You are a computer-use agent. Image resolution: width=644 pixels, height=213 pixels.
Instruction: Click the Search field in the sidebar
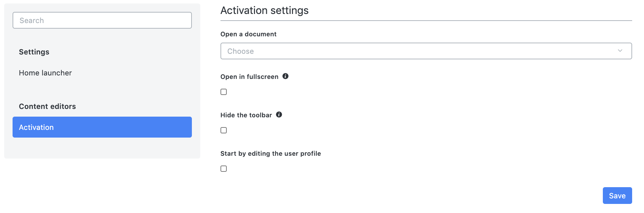click(102, 20)
